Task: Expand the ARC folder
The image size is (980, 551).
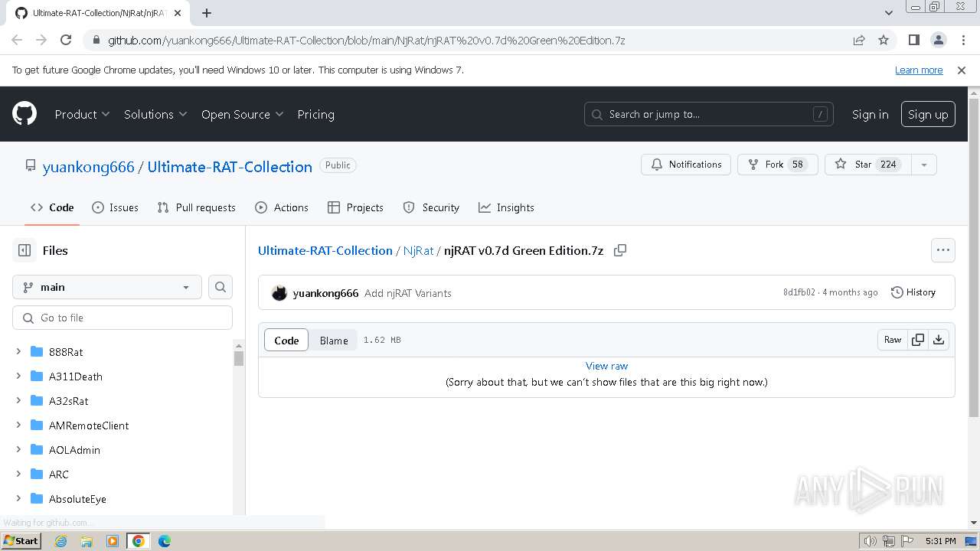Action: 18,474
